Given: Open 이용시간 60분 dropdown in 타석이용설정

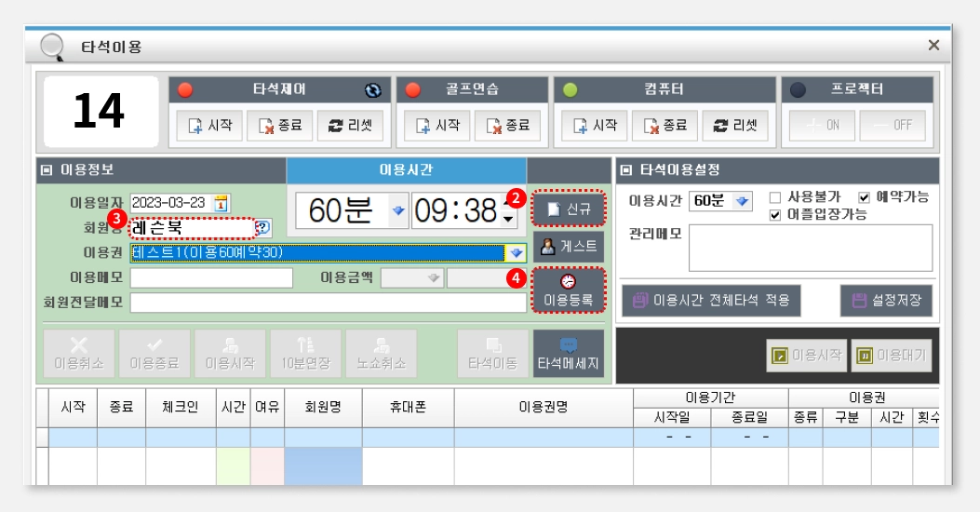Looking at the screenshot, I should click(742, 201).
